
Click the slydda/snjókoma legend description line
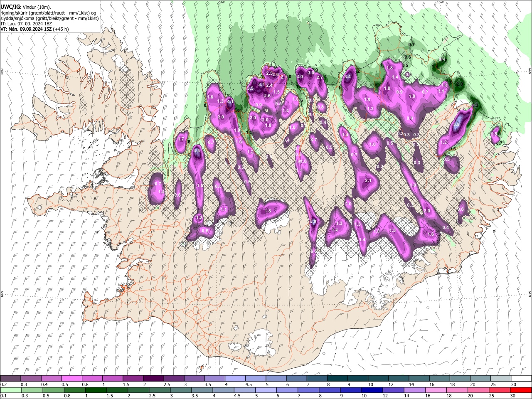coord(49,18)
